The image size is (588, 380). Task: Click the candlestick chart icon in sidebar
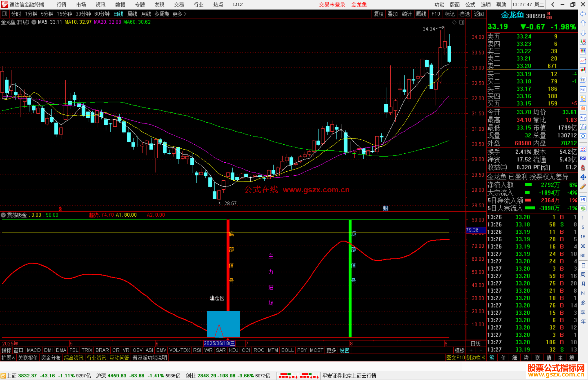(583, 70)
